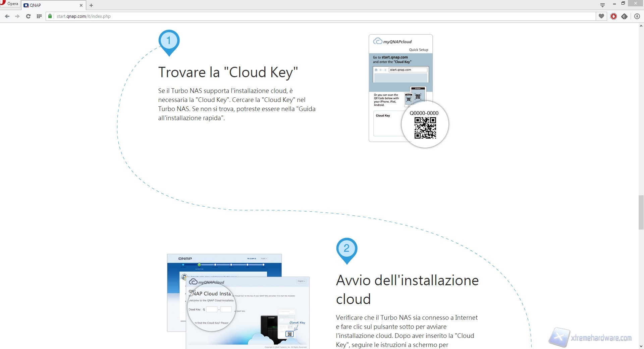Open a new tab with plus button

tap(91, 5)
